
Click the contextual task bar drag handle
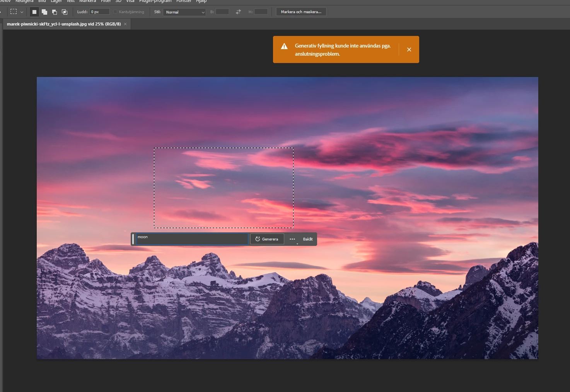pos(133,239)
